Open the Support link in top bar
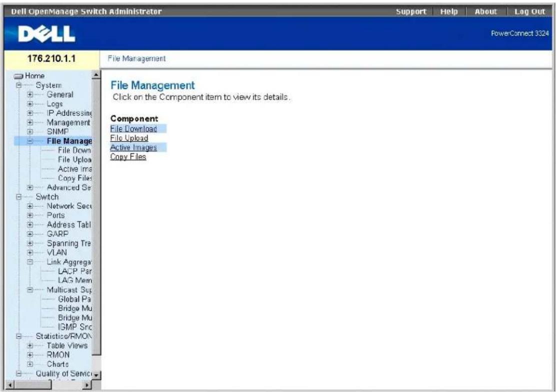Screen dimensions: 556x392 (x=410, y=11)
